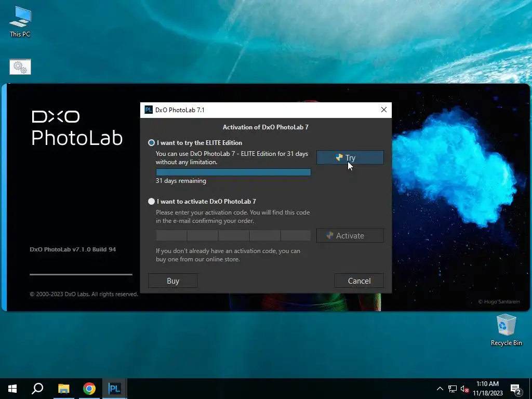This screenshot has width=532, height=399.
Task: Click the Activate button
Action: click(350, 235)
